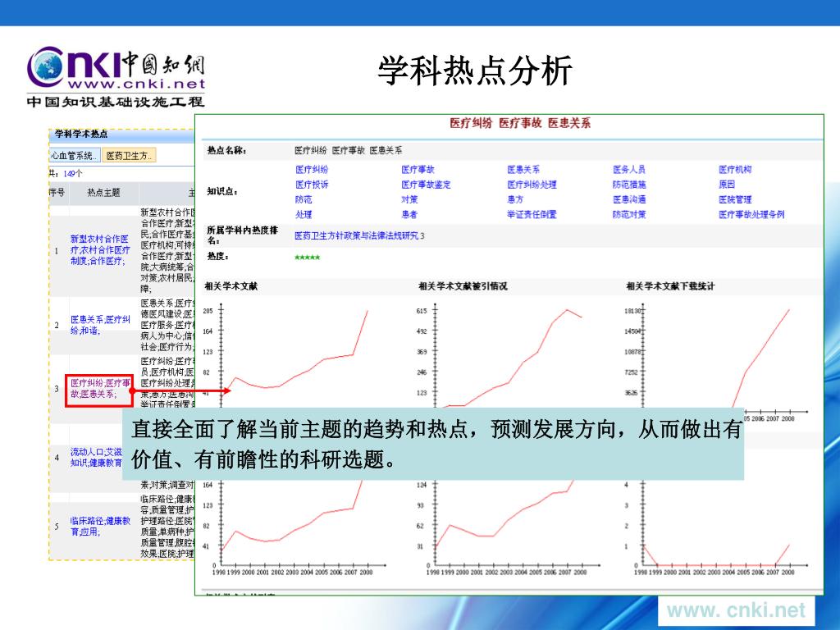The image size is (840, 630).
Task: Open the 医疗纠纷处理 knowledge point
Action: [532, 185]
